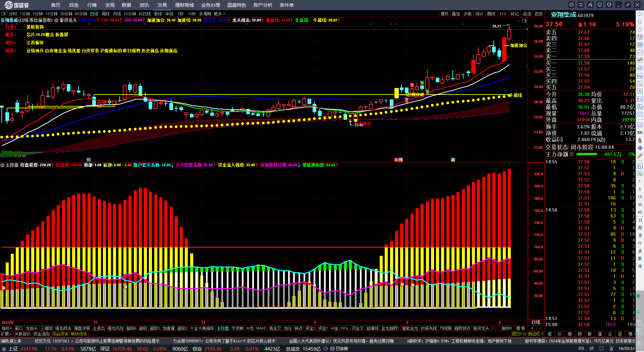Screen dimensions: 644x352
Task: Select the candlestick chart sidebar icon
Action: (x=640, y=60)
